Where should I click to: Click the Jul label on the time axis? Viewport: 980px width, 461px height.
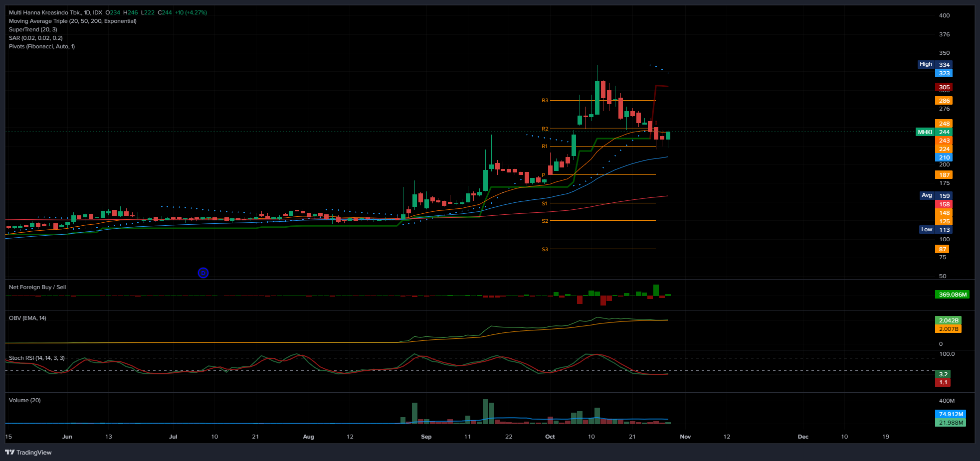click(x=173, y=437)
